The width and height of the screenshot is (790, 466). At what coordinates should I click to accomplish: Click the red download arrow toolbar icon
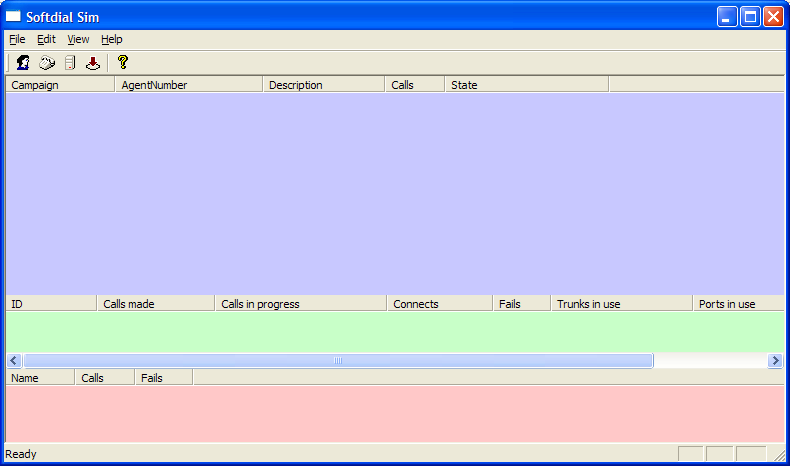pos(93,62)
